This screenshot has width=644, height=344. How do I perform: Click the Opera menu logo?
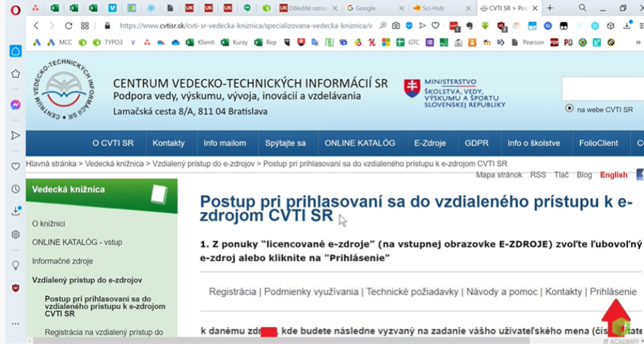point(15,9)
